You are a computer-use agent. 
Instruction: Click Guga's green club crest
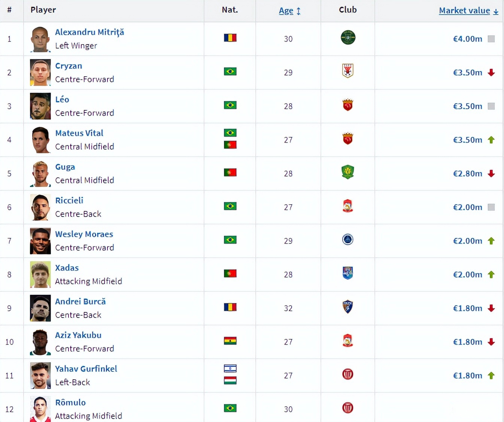(x=348, y=172)
